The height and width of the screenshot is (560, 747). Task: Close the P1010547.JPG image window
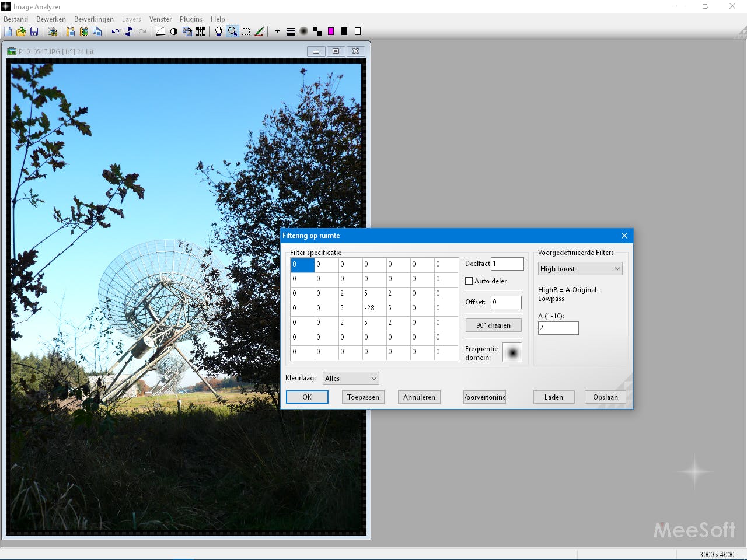pyautogui.click(x=355, y=51)
